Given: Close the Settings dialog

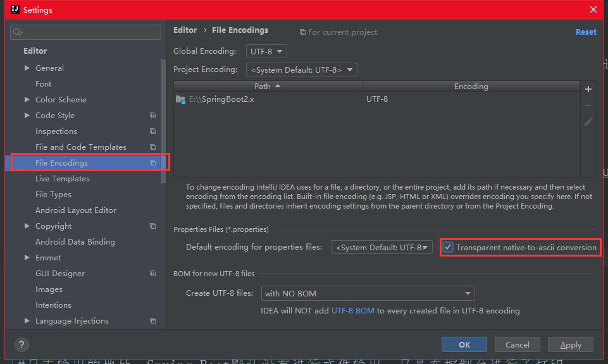Looking at the screenshot, I should click(593, 9).
